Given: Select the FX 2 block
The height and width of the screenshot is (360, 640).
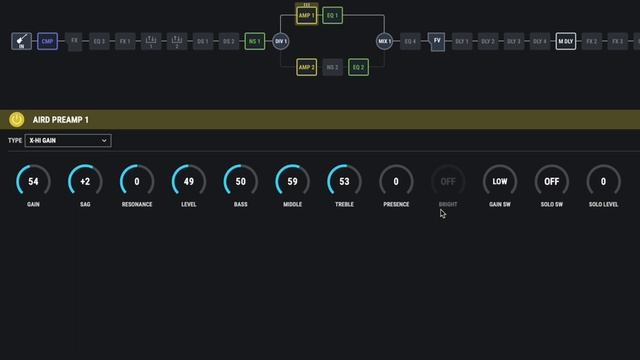Looking at the screenshot, I should 591,41.
